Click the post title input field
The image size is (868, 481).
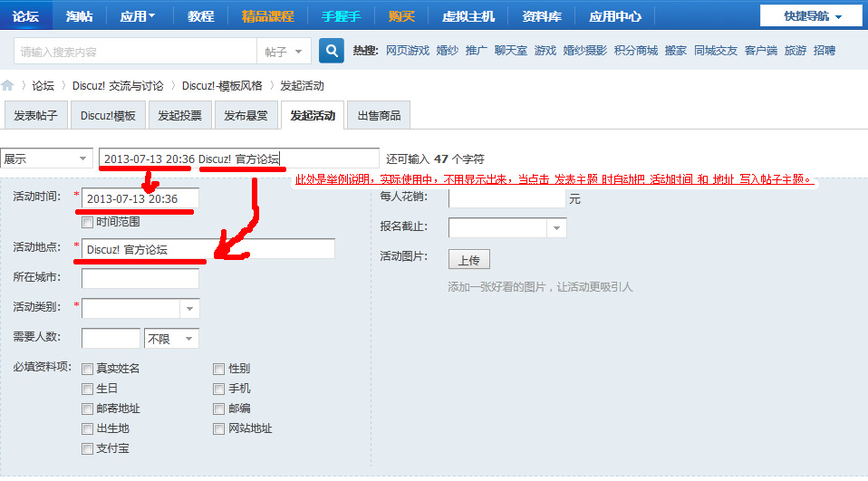tap(239, 159)
